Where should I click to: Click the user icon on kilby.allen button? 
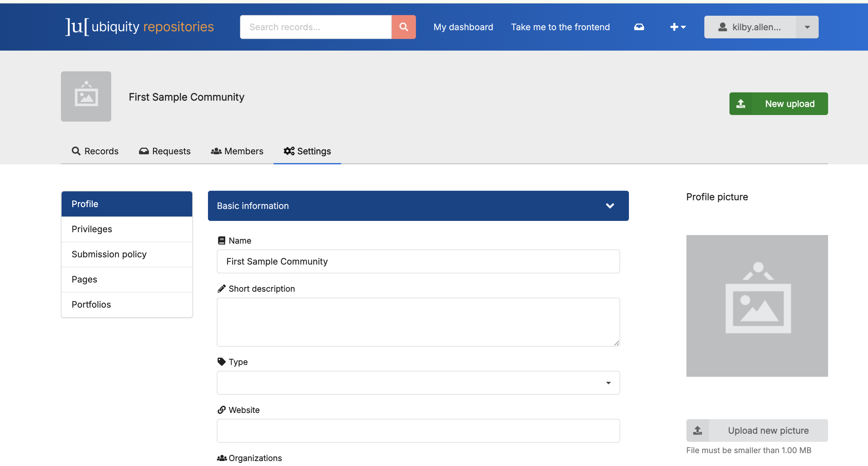click(722, 27)
